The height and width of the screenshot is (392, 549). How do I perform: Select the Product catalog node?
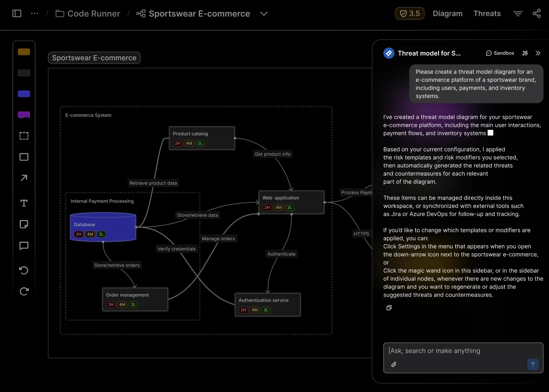tap(202, 138)
